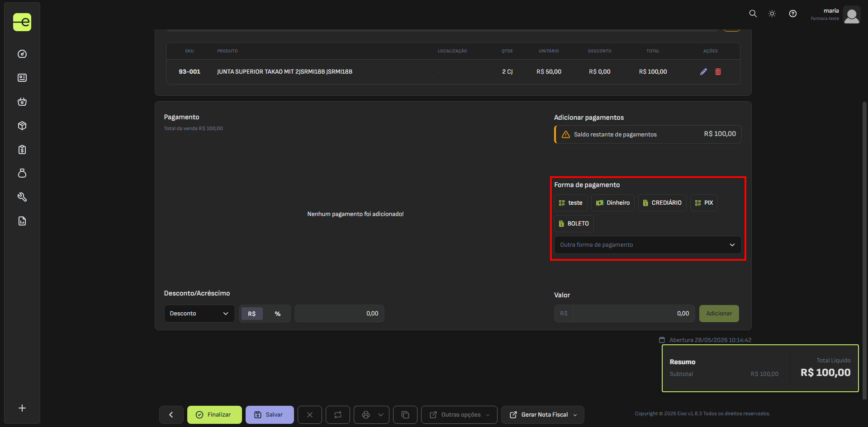Screen dimensions: 868x427
Task: Open the financial clipboard icon in sidebar
Action: (x=22, y=150)
